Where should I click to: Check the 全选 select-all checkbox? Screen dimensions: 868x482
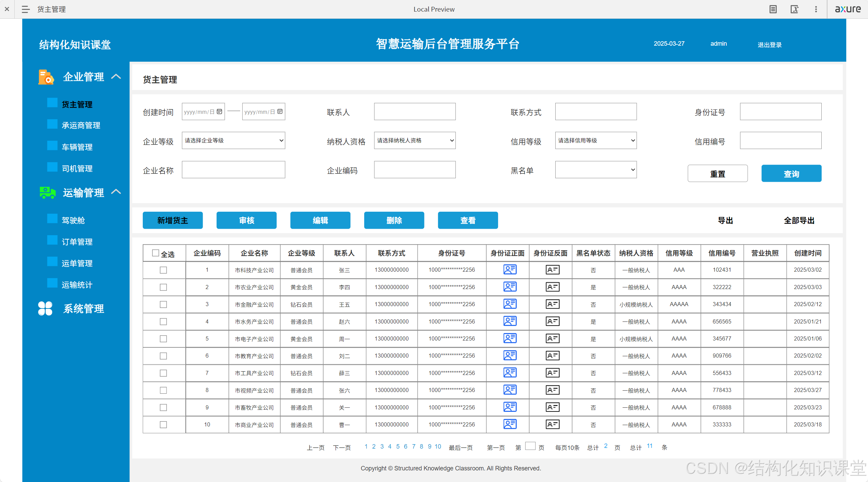point(156,253)
